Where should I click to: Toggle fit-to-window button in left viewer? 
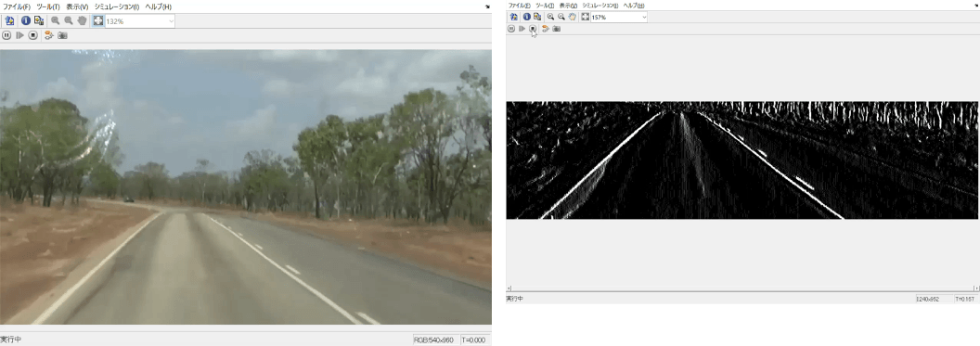[x=98, y=20]
